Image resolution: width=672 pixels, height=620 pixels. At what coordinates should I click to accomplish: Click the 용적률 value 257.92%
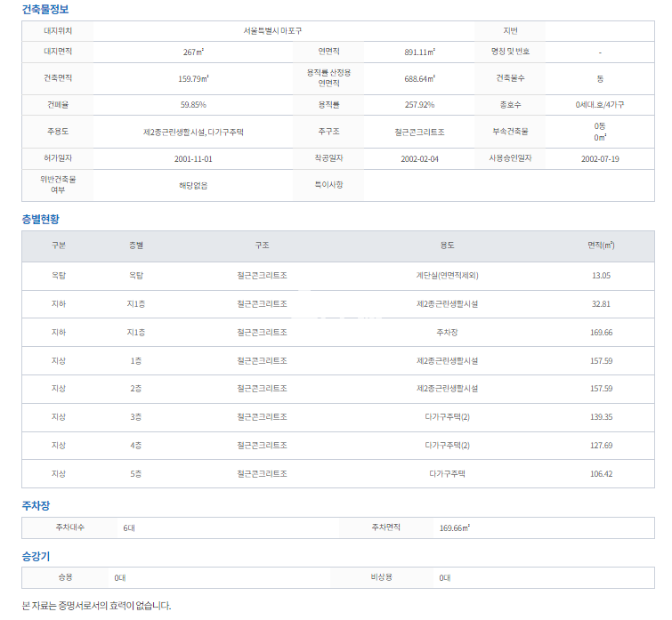(x=419, y=105)
